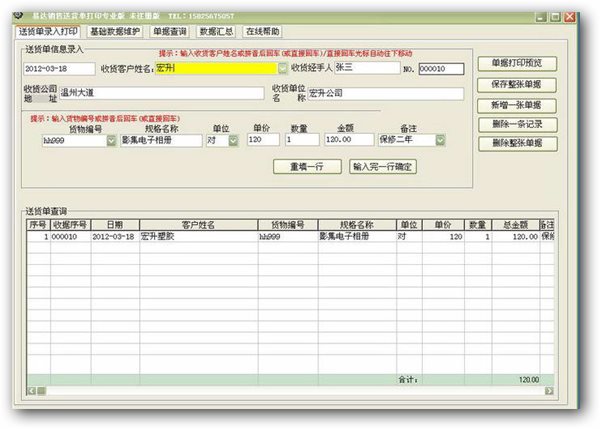Click the scrollbar right arrow

coord(549,391)
